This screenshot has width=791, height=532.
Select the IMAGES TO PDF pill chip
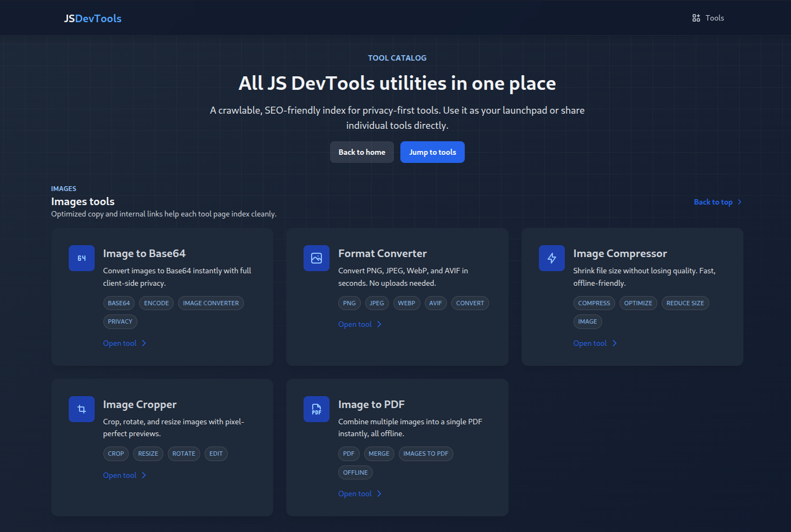[426, 454]
